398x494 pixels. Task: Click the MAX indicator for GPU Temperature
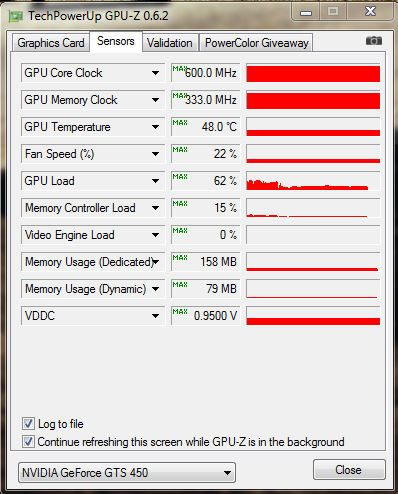pyautogui.click(x=180, y=123)
